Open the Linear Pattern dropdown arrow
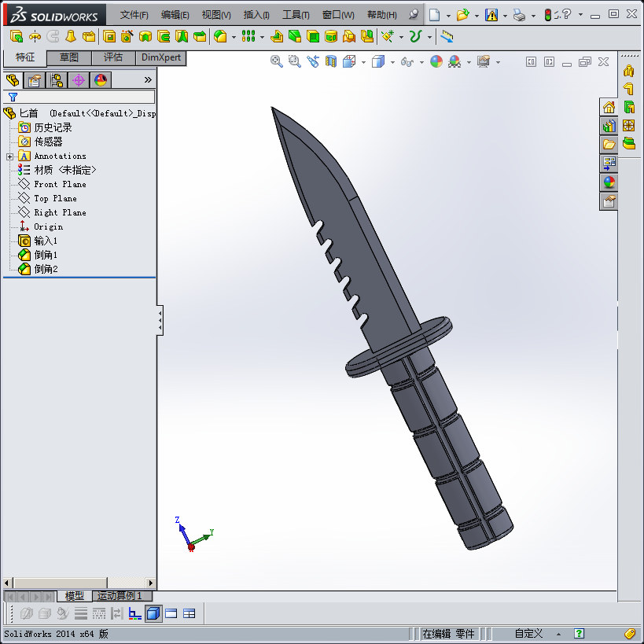 pyautogui.click(x=262, y=38)
